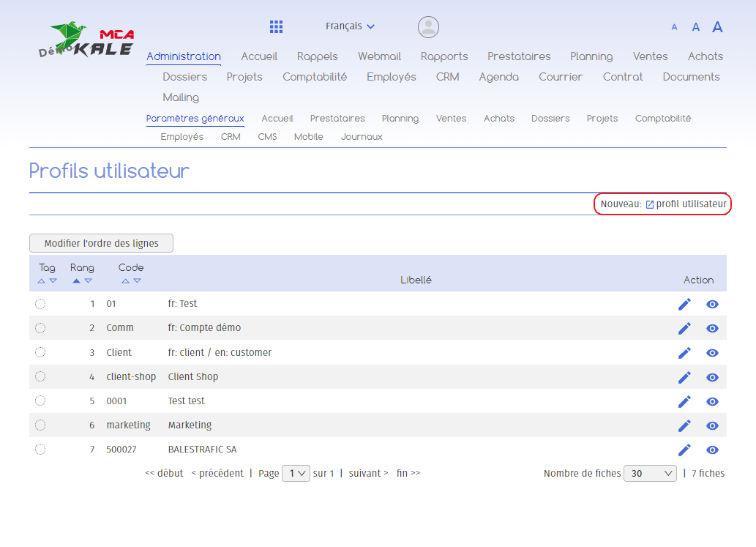View the Compte démo profile eye icon
The width and height of the screenshot is (756, 547).
(x=712, y=328)
